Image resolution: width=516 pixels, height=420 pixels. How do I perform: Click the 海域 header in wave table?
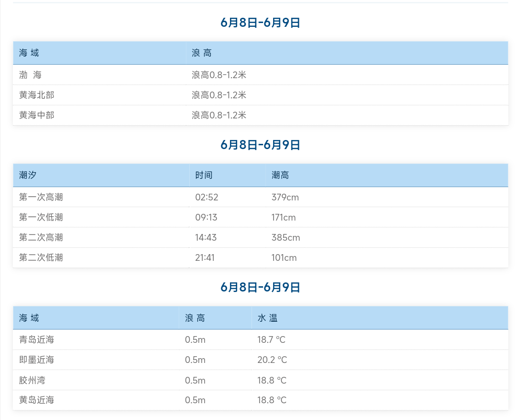pos(29,53)
